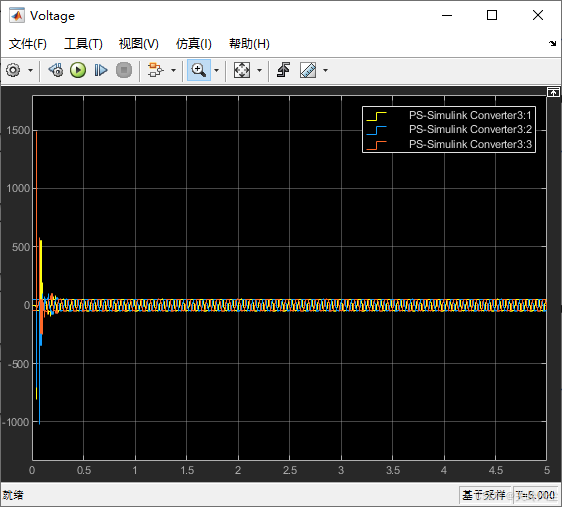Maximize the Voltage scope window

492,15
